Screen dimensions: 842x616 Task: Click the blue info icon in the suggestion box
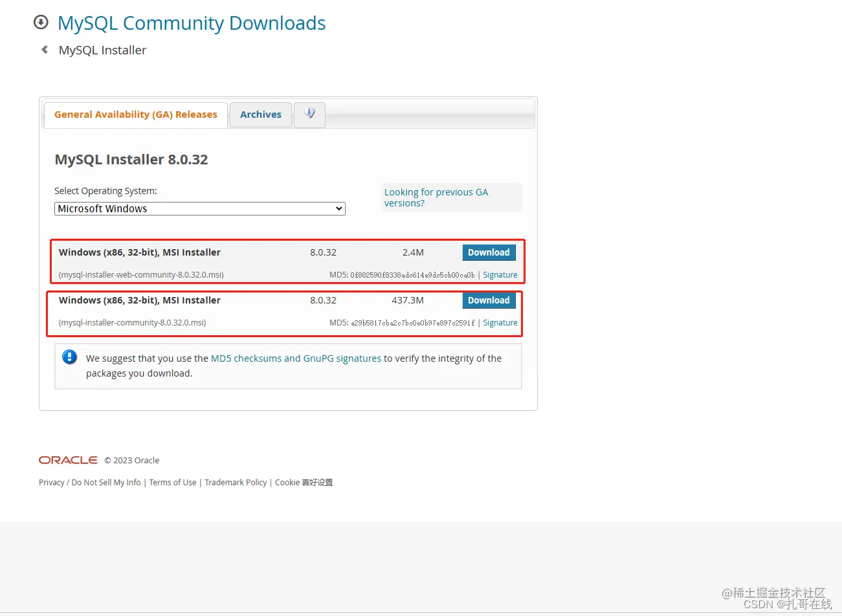pos(70,357)
